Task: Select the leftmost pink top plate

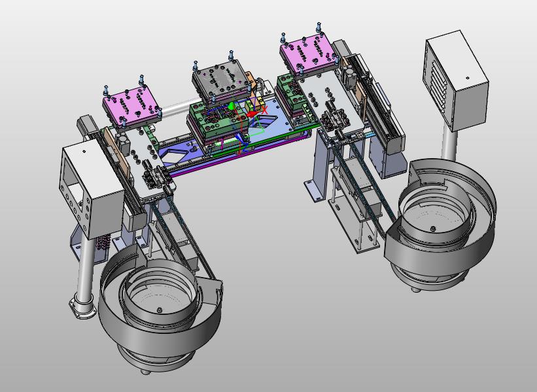Action: pos(131,105)
